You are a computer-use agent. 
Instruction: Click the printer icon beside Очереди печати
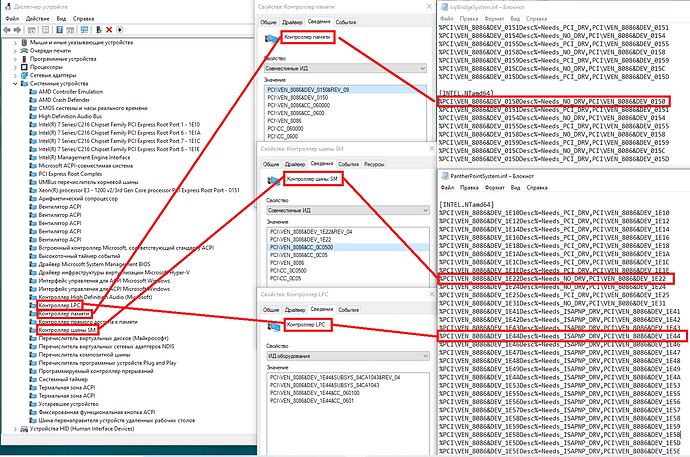coord(24,51)
